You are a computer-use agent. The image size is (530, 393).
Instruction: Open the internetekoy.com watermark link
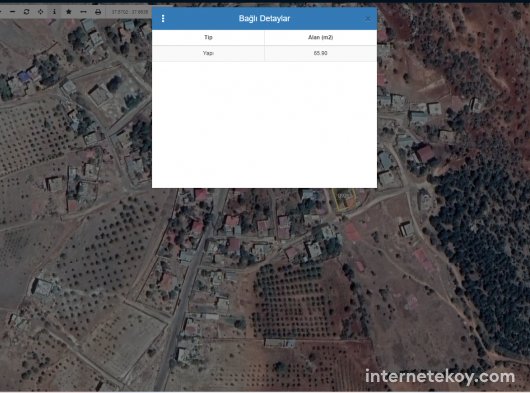440,376
